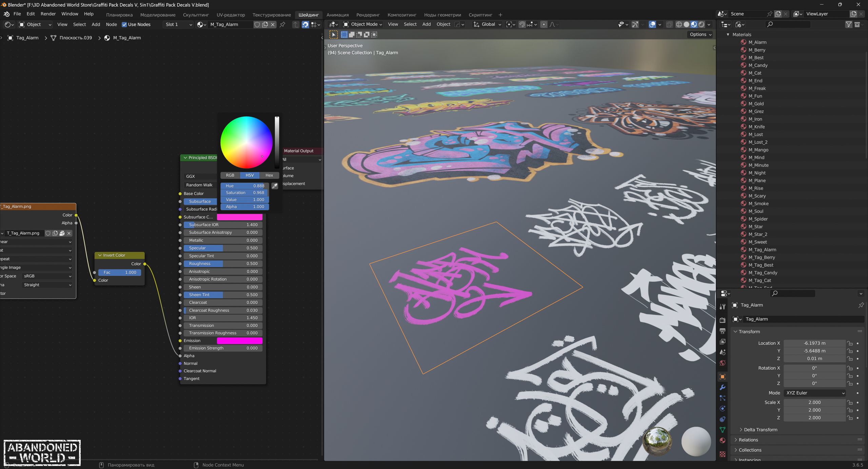Expand the Relations panel

point(748,440)
